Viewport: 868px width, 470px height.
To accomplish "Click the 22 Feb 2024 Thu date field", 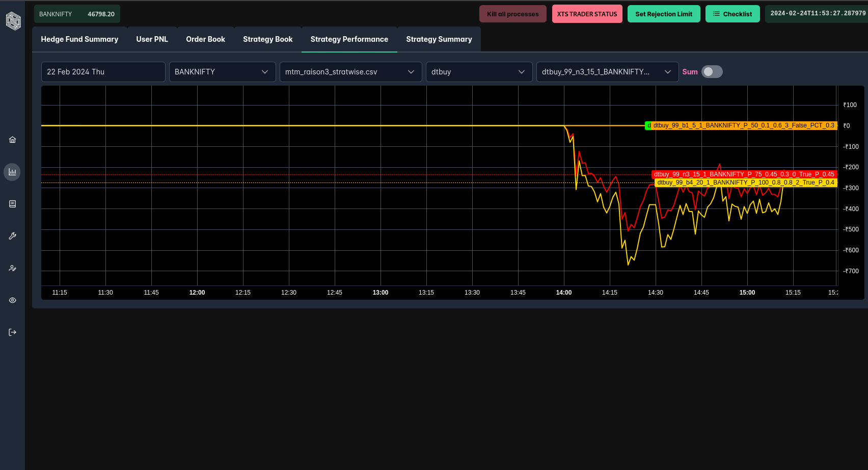I will click(x=103, y=72).
